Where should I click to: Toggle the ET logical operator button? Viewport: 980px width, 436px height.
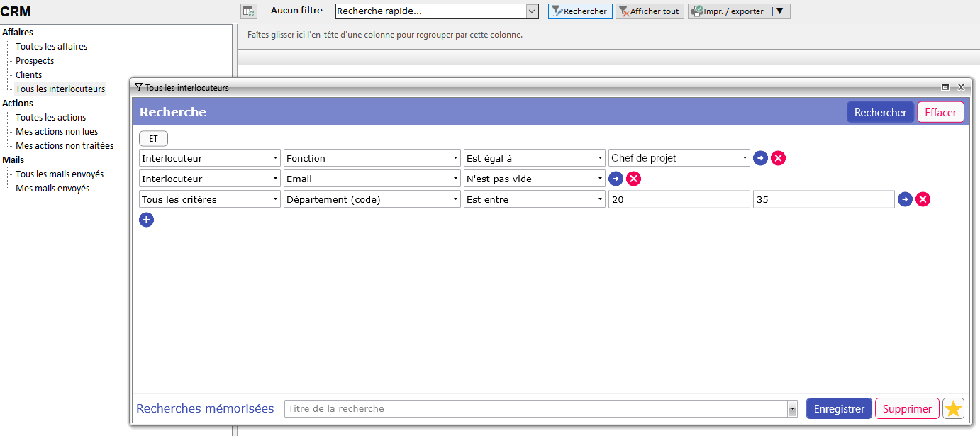point(153,138)
